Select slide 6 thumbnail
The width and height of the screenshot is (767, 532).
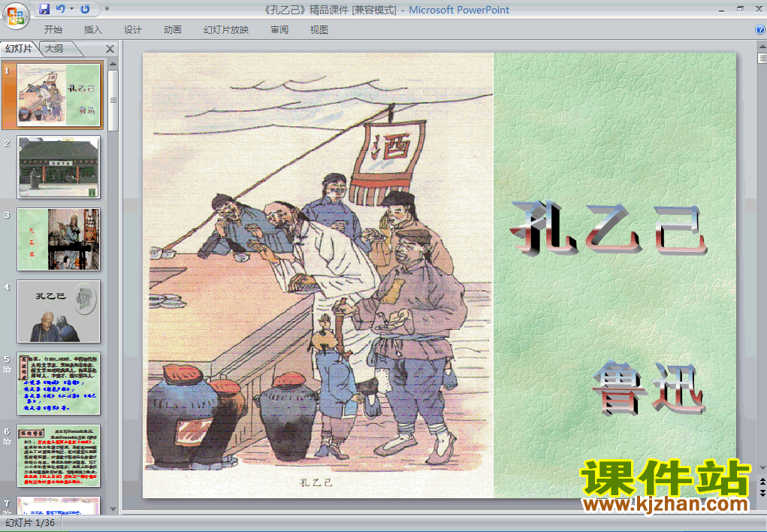pos(59,455)
